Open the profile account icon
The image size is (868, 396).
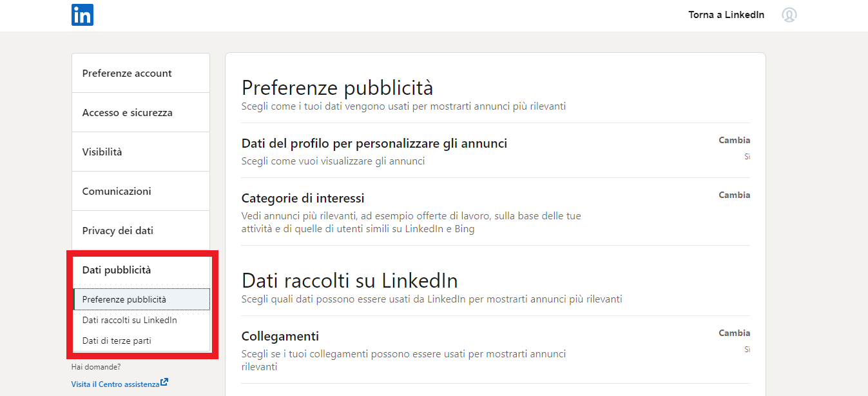(789, 14)
